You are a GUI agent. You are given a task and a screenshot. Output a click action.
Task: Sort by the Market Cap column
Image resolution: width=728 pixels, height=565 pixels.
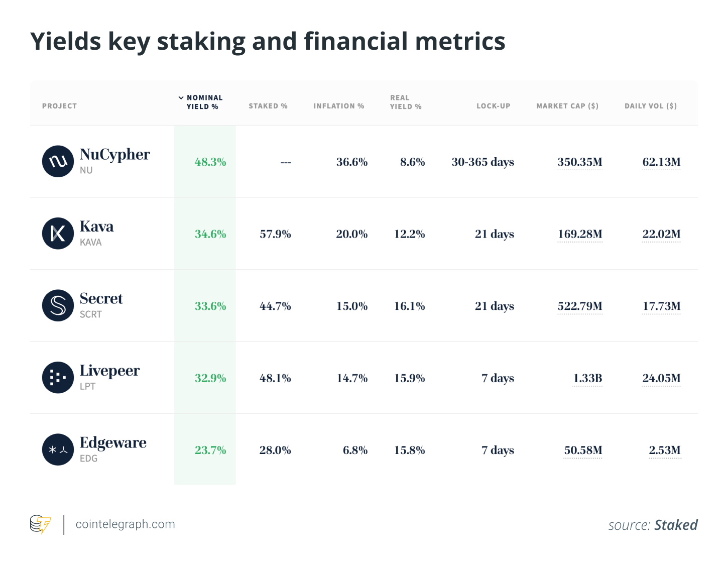click(x=567, y=106)
